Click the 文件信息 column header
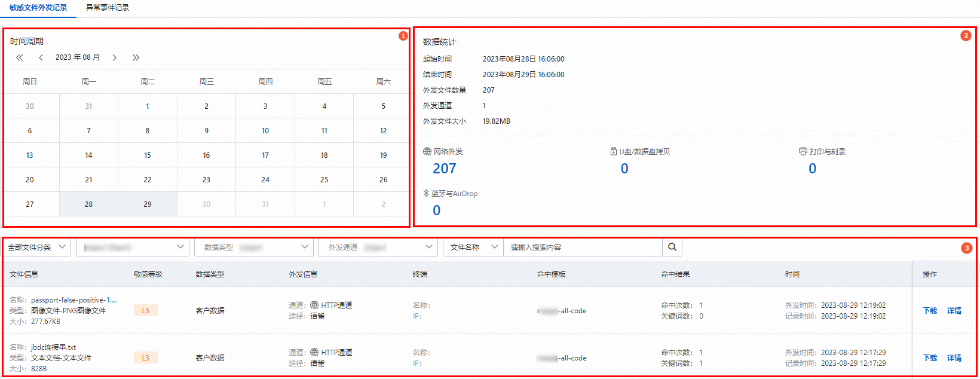Image resolution: width=980 pixels, height=379 pixels. click(24, 274)
